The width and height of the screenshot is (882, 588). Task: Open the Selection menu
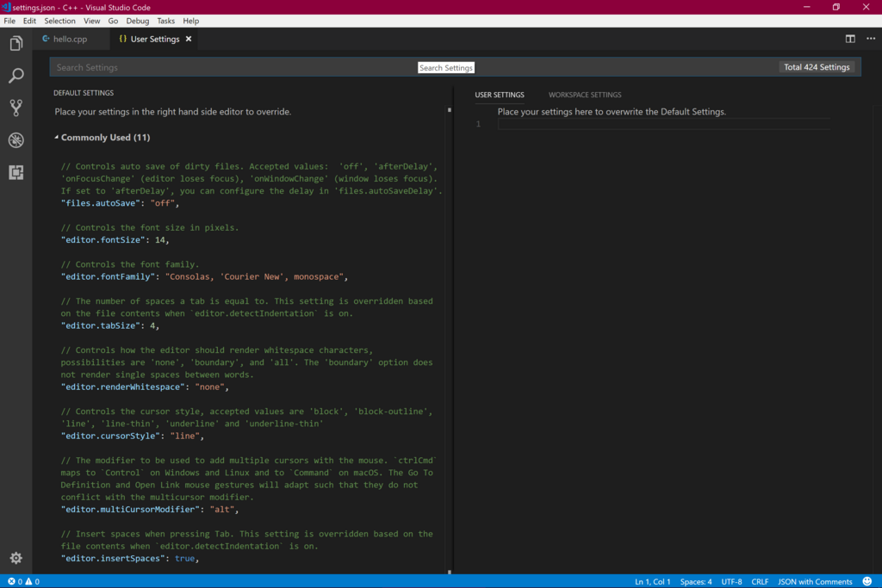(59, 21)
